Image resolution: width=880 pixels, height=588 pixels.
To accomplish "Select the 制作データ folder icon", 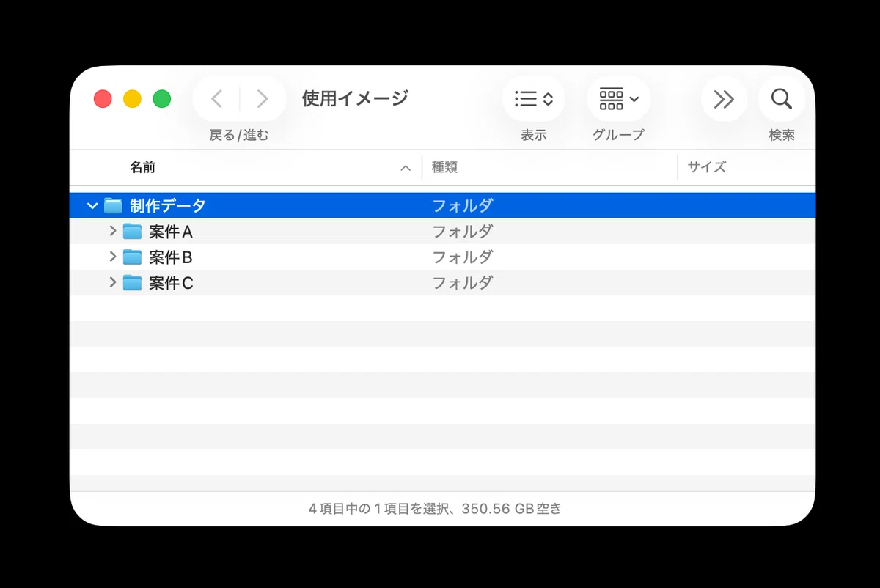I will pyautogui.click(x=113, y=205).
